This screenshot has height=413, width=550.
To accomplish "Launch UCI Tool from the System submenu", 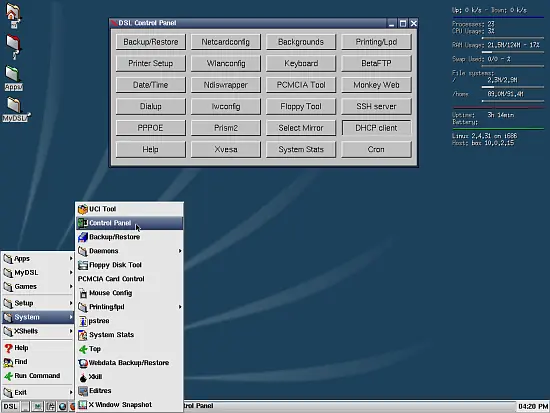I will 129,209.
